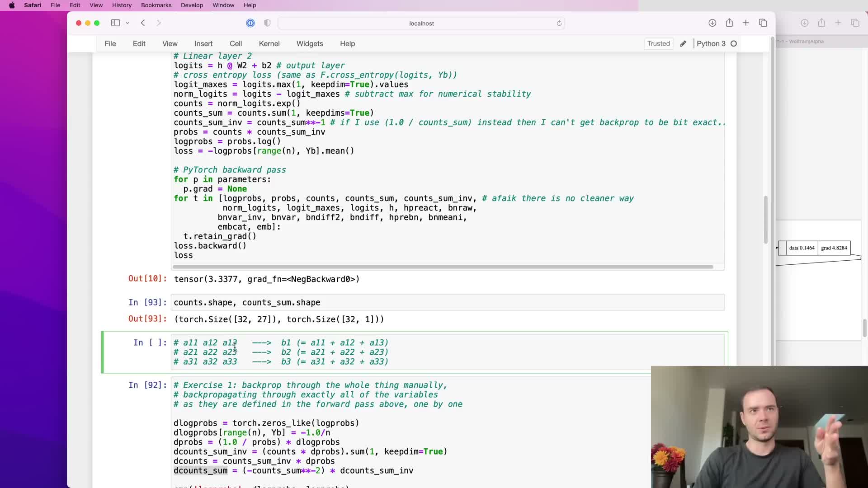Image resolution: width=868 pixels, height=488 pixels.
Task: Open the Jupyter Cell menu
Action: [x=236, y=44]
